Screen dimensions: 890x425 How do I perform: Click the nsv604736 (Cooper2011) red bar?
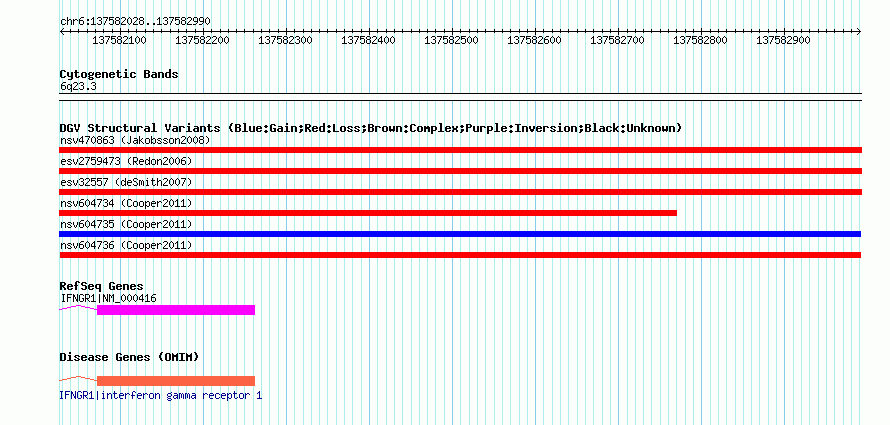point(460,255)
